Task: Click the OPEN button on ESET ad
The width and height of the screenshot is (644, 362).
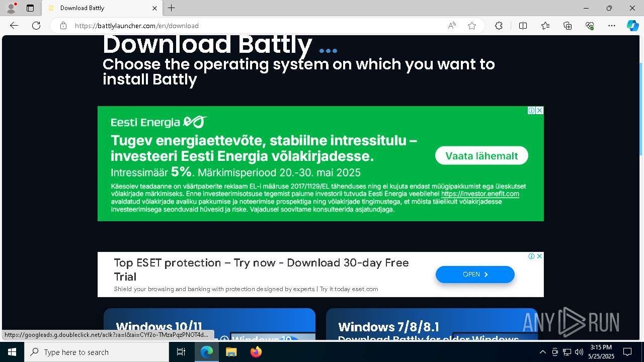Action: [x=475, y=275]
